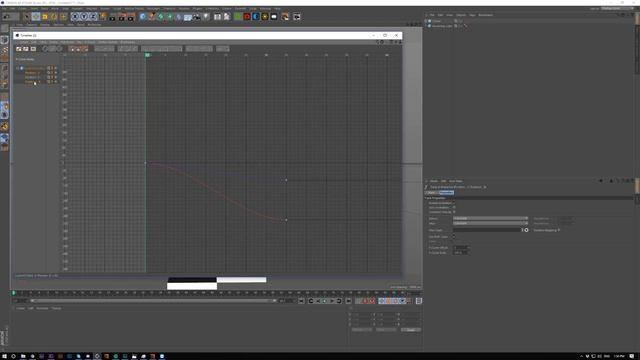Open the Timeline window's F-Curve menu

[x=89, y=42]
